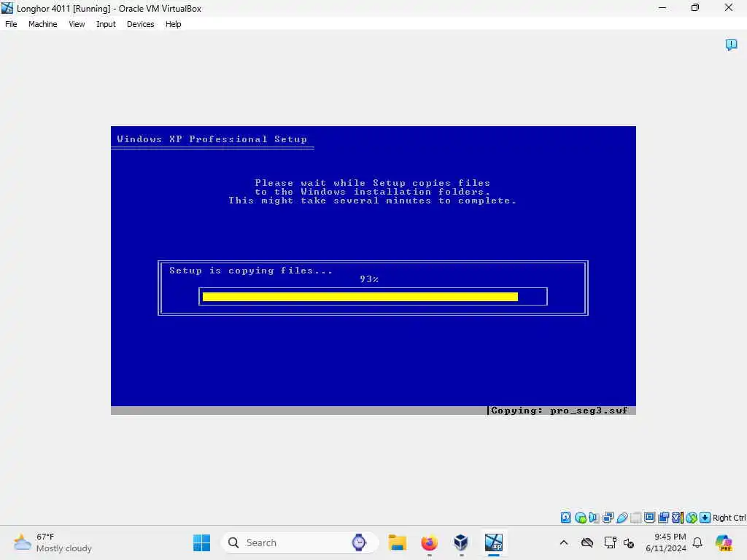
Task: Click the USB devices indicator
Action: pos(622,518)
